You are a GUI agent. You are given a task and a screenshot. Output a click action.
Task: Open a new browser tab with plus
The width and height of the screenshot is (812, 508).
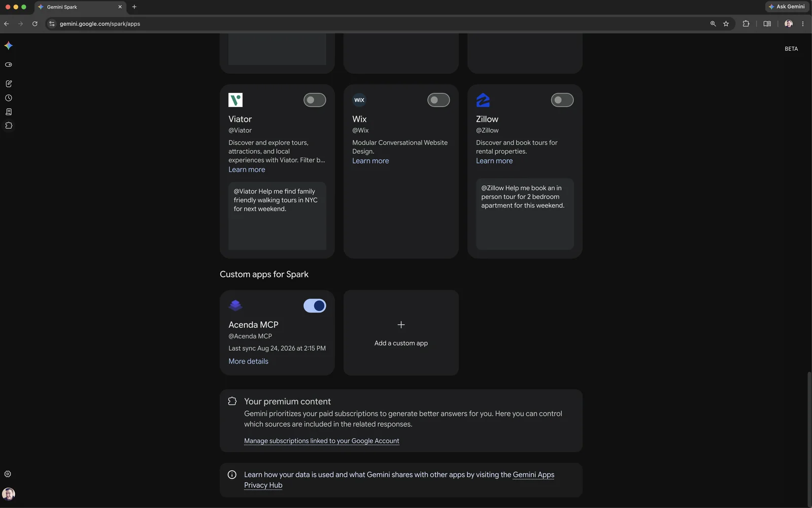[134, 7]
